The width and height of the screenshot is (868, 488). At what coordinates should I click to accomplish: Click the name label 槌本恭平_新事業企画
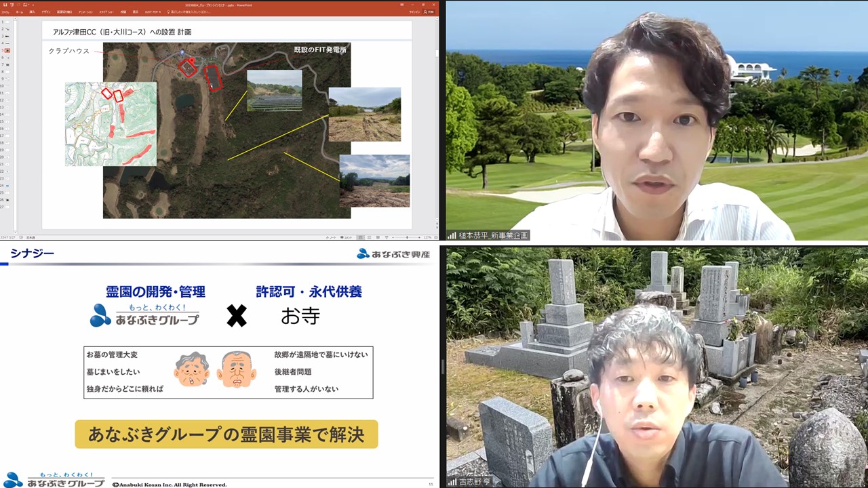tap(492, 235)
